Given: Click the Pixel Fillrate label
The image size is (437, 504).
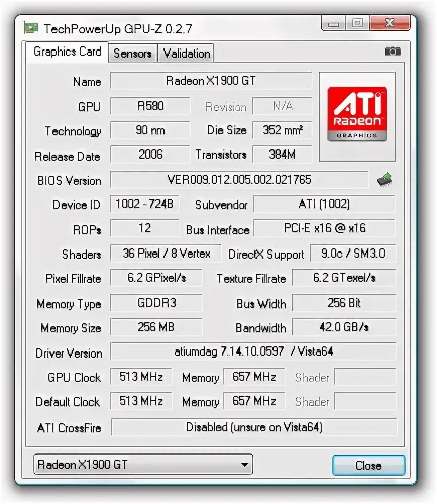Looking at the screenshot, I should (x=73, y=278).
